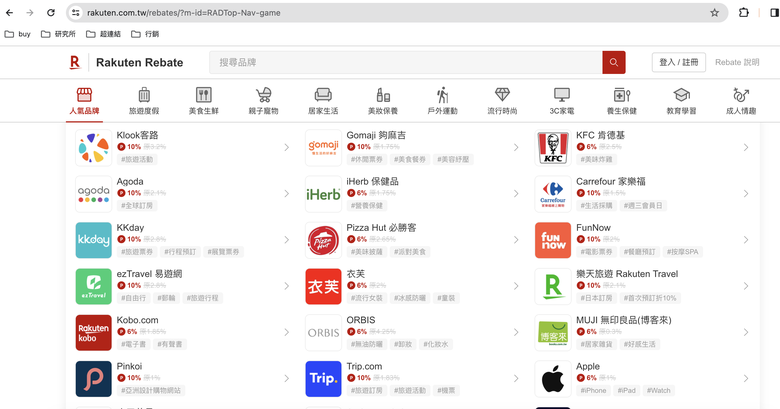
Task: Open the 戶外運動 category tab
Action: click(x=442, y=101)
